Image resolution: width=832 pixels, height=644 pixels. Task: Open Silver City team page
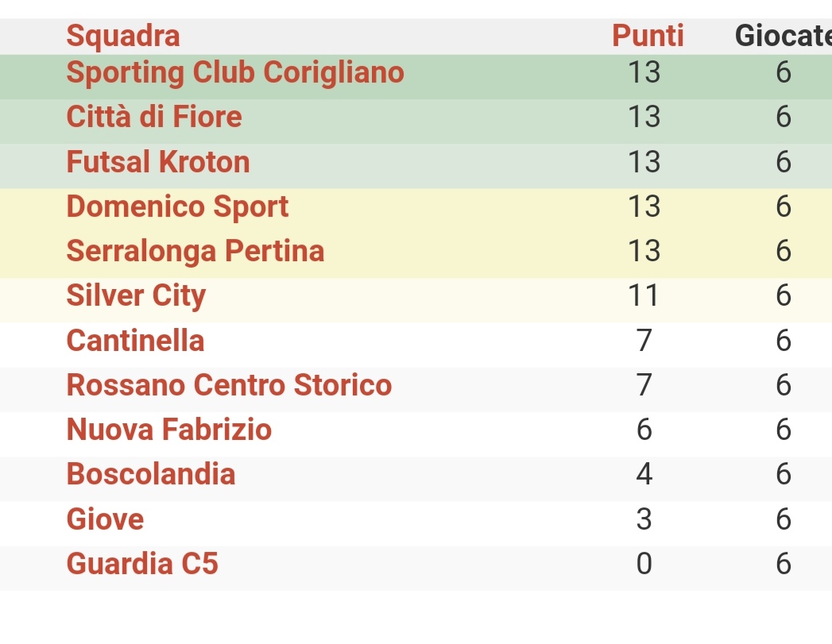136,295
